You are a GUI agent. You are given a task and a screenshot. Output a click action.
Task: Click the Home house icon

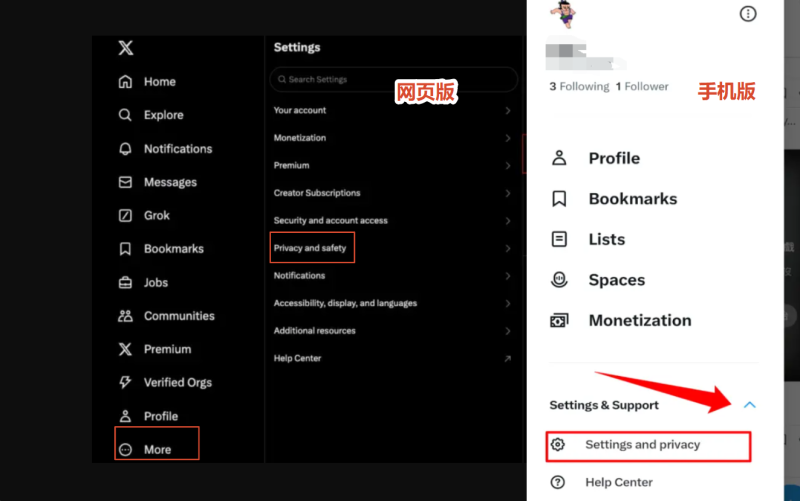pyautogui.click(x=125, y=82)
